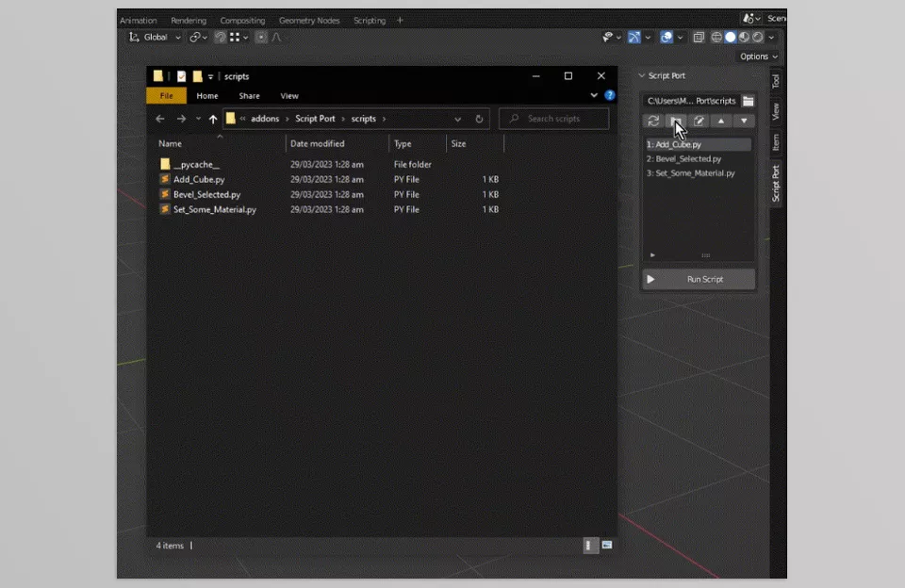905x588 pixels.
Task: Go up one folder level in Explorer
Action: (x=213, y=119)
